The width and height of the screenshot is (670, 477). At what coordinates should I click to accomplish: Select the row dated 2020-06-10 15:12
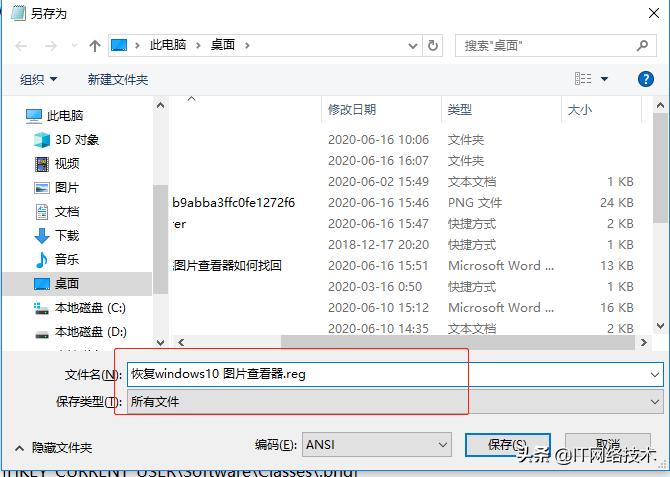pos(403,308)
